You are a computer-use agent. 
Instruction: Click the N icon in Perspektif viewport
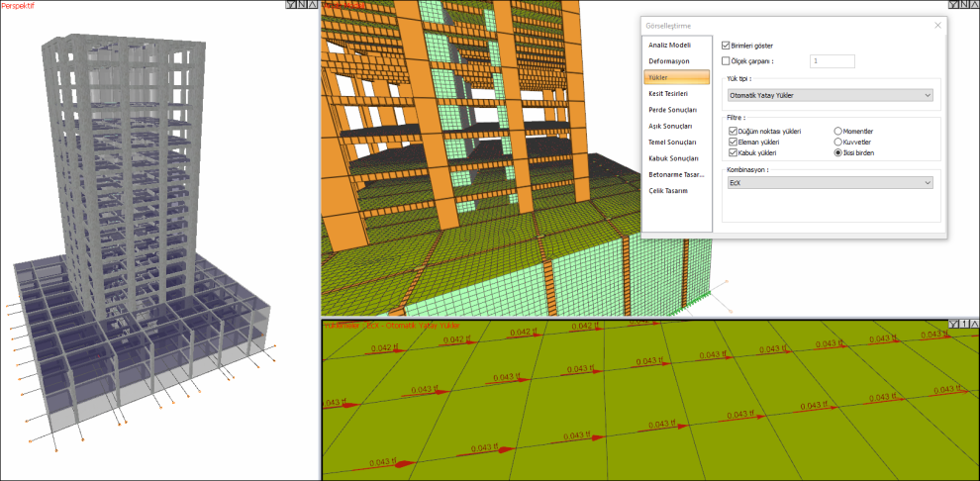point(301,5)
